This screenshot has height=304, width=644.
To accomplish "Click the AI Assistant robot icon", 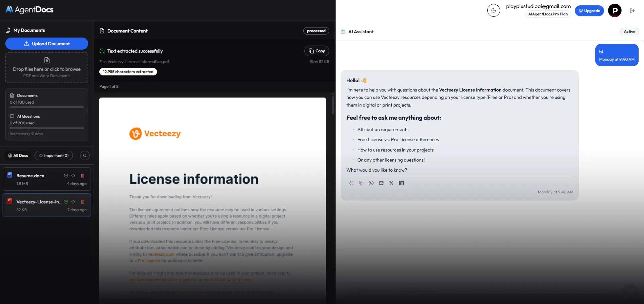I will pyautogui.click(x=343, y=32).
